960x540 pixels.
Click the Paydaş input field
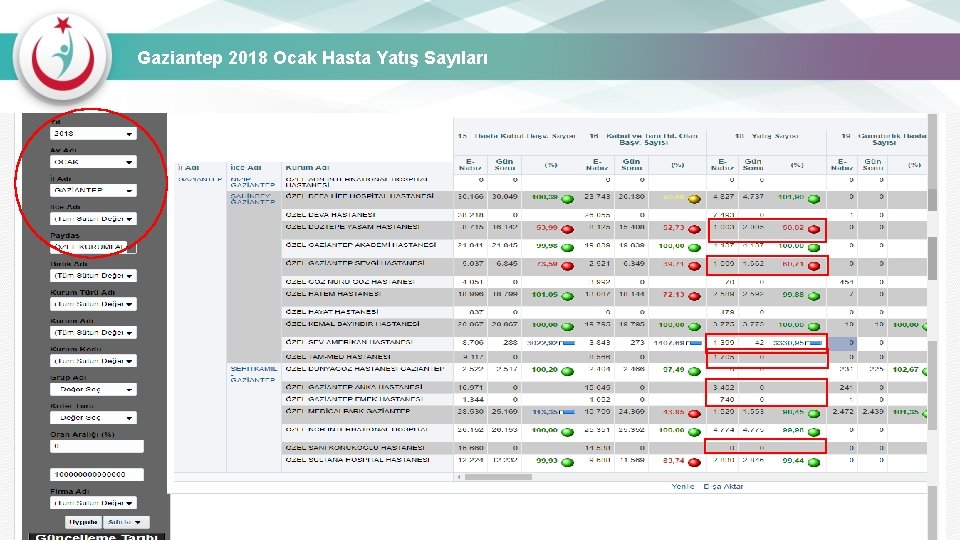pyautogui.click(x=93, y=247)
